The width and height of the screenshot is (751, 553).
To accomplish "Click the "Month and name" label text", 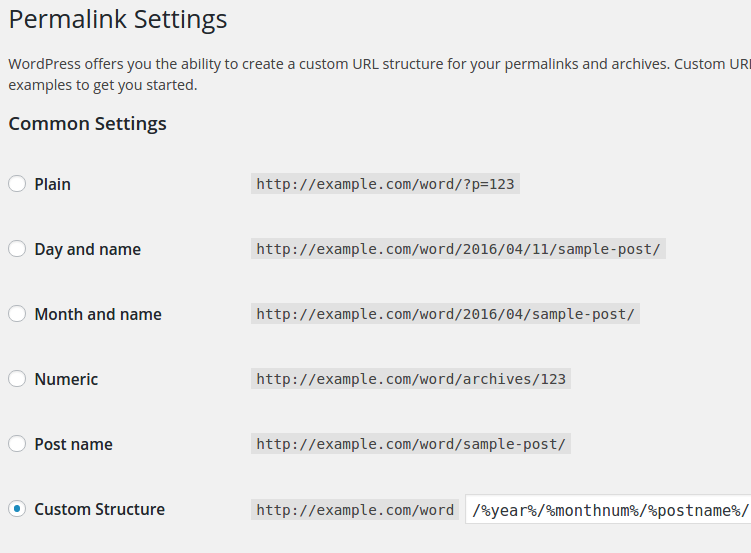I will (97, 314).
